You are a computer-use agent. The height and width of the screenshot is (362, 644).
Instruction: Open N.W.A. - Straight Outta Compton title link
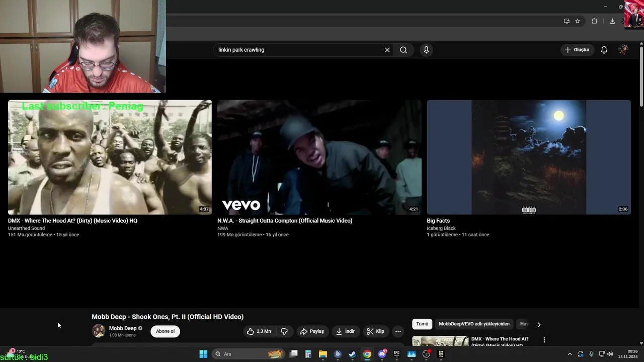click(x=285, y=221)
